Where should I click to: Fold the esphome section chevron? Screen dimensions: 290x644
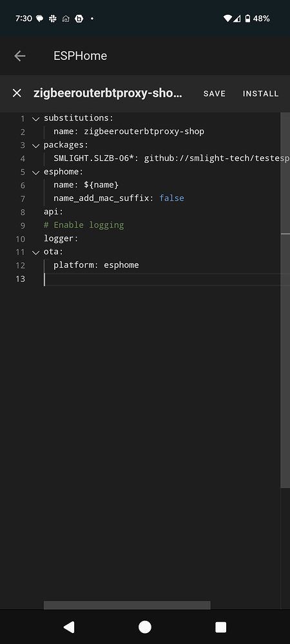pyautogui.click(x=35, y=172)
